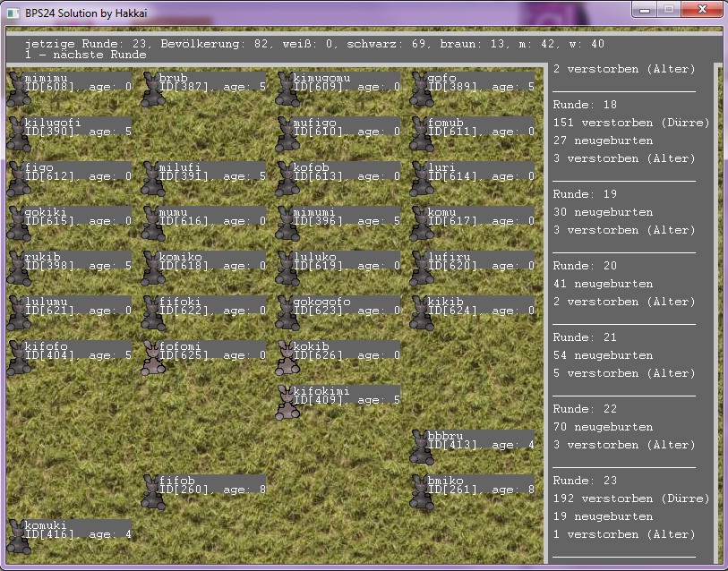Select the brub rabbit sprite
This screenshot has height=571, width=728.
click(152, 89)
